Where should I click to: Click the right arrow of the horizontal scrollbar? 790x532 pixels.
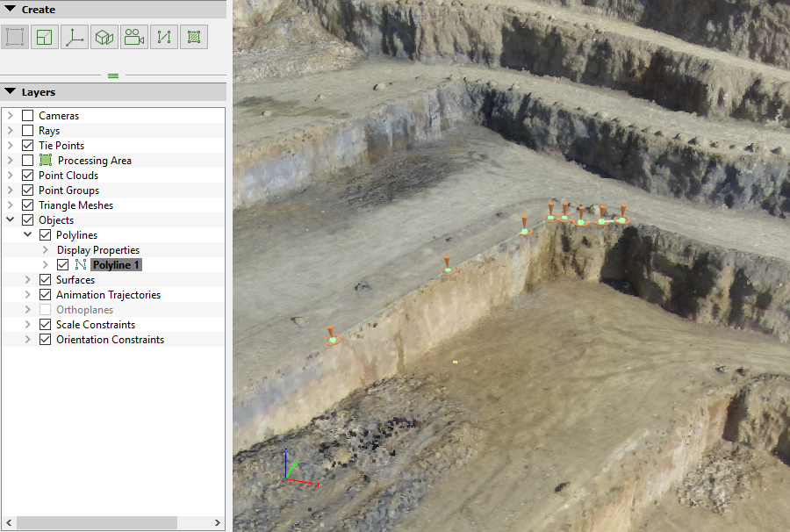(x=218, y=521)
